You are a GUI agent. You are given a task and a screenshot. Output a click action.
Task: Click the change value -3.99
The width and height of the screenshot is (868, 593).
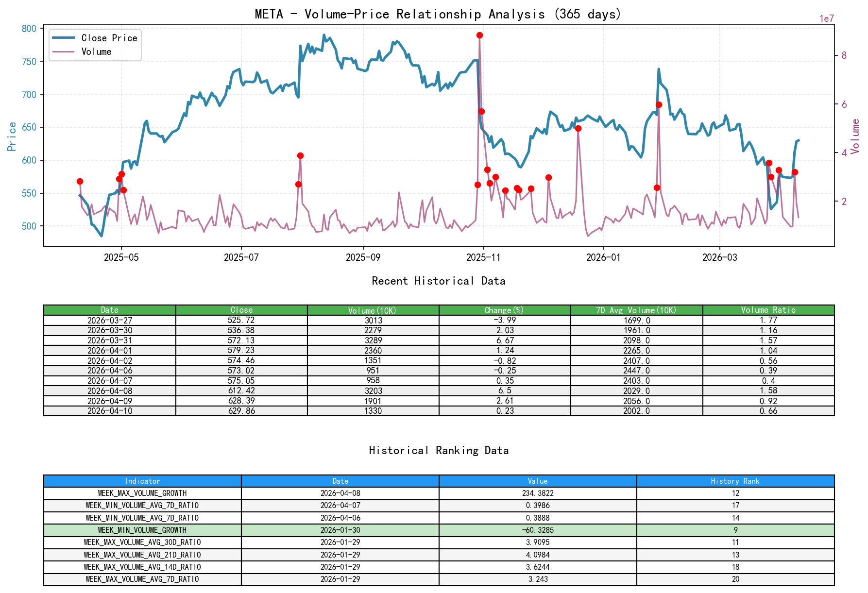(x=505, y=321)
